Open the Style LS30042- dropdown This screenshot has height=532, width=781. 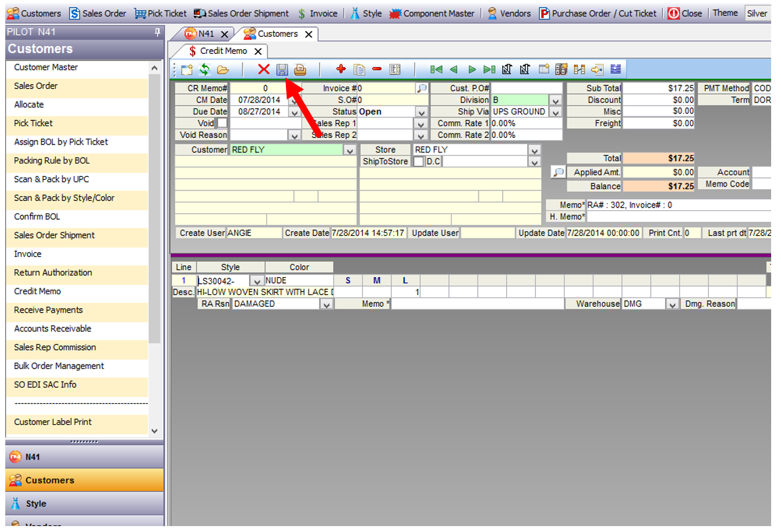coord(256,281)
